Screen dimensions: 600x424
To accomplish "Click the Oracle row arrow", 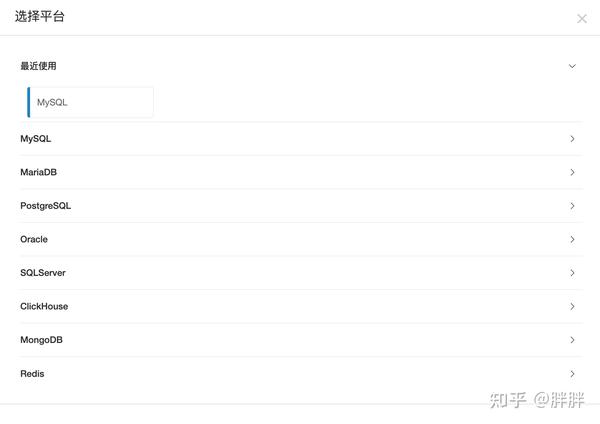I will point(572,239).
